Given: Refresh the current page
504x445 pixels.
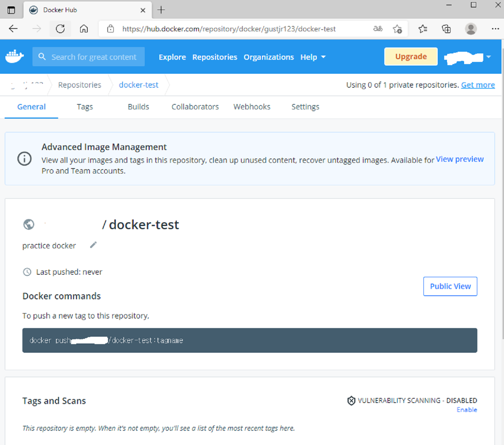Looking at the screenshot, I should click(60, 29).
